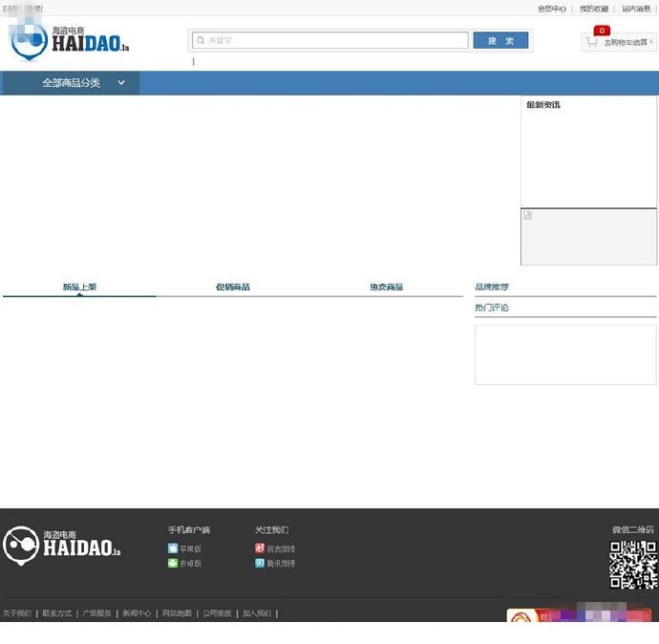Open 新闻中心 footer link
The width and height of the screenshot is (659, 644).
point(137,613)
